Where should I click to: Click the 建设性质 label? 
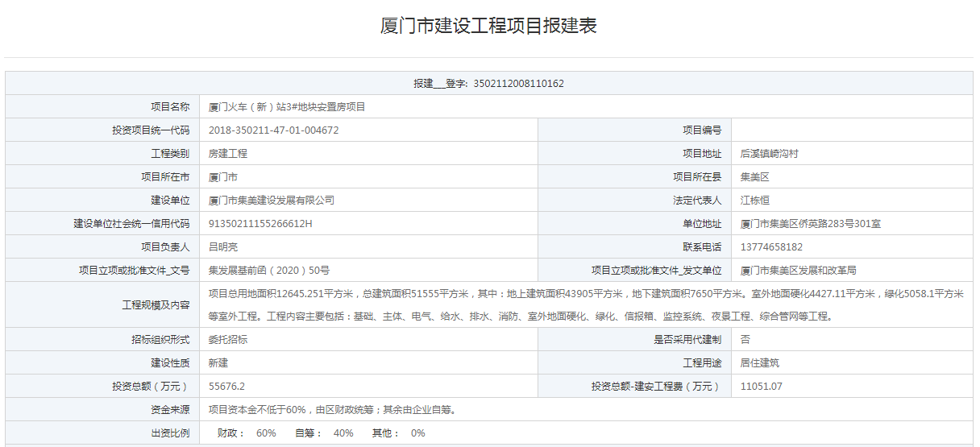[x=170, y=363]
